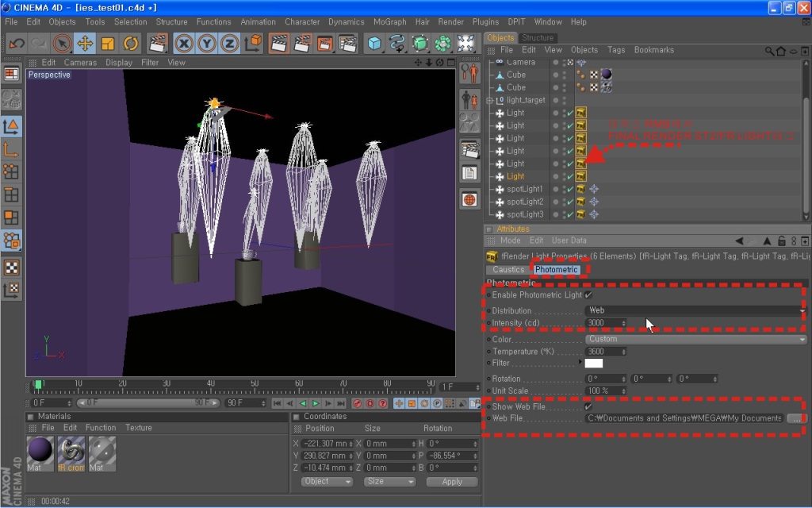Screen dimensions: 812x508
Task: Click the Temperature spinner arrows
Action: 623,352
